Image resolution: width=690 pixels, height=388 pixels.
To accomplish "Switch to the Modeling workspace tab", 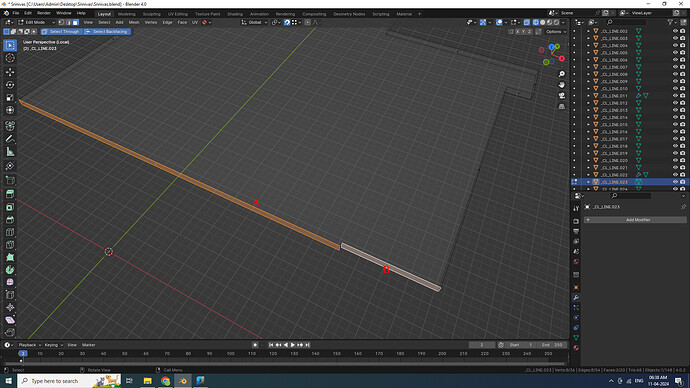I will pos(127,14).
